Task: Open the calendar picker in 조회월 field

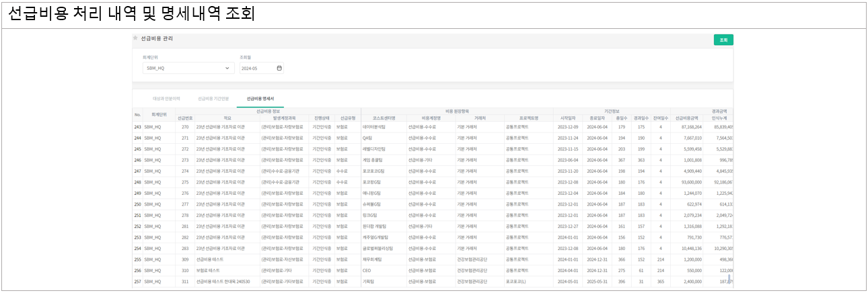Action: pyautogui.click(x=279, y=68)
